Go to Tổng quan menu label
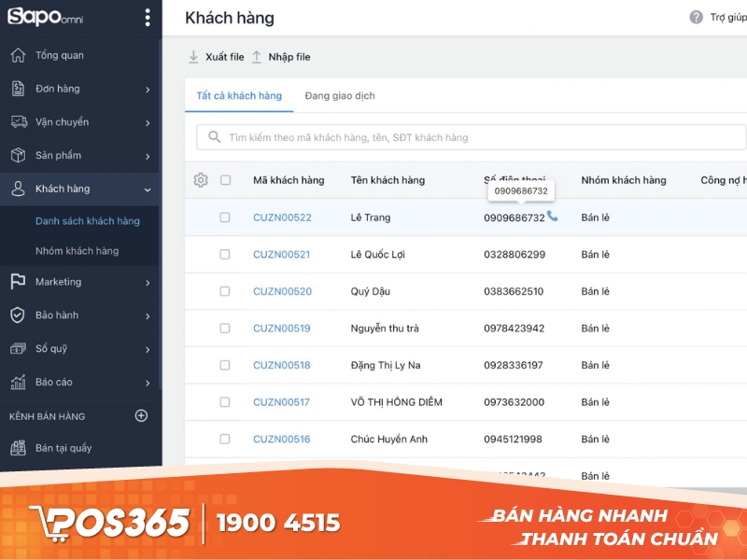 60,55
